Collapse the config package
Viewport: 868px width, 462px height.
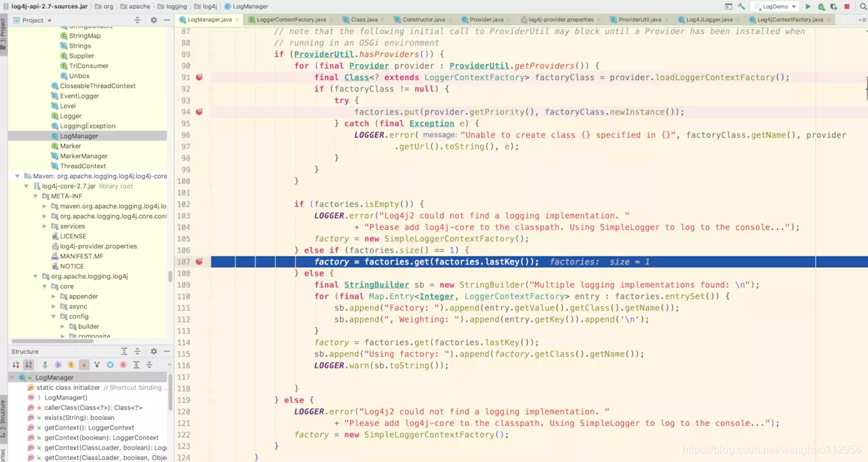click(54, 316)
